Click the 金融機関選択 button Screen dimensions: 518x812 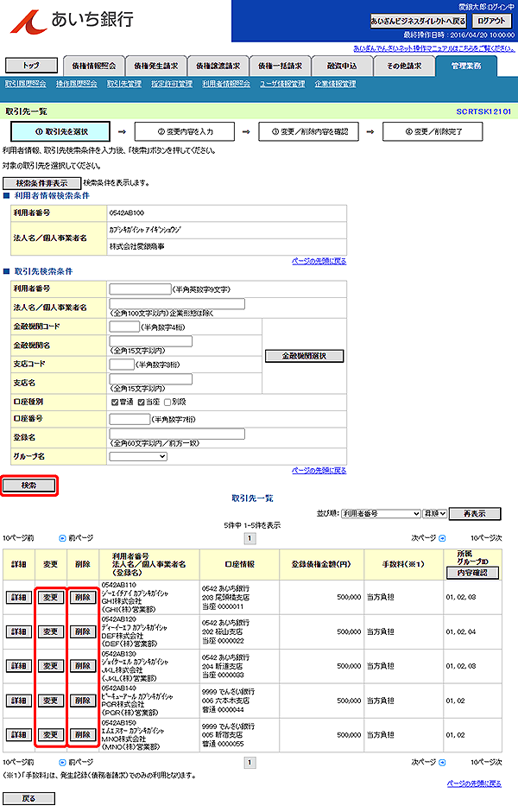pos(304,356)
